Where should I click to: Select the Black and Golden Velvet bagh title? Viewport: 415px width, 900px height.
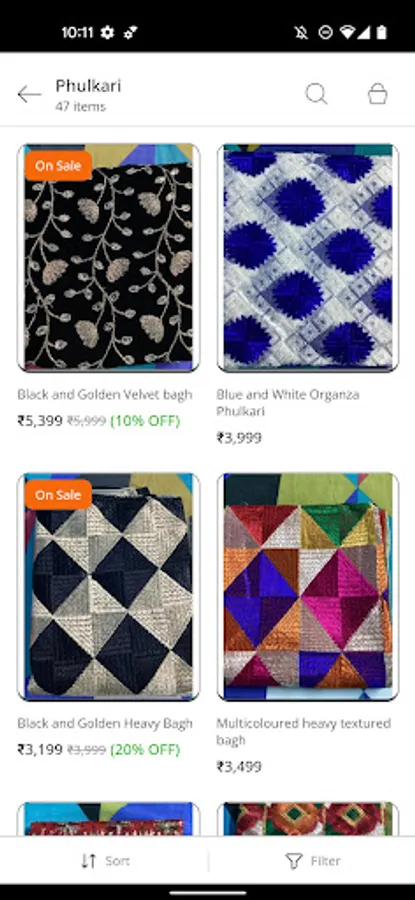click(x=104, y=395)
